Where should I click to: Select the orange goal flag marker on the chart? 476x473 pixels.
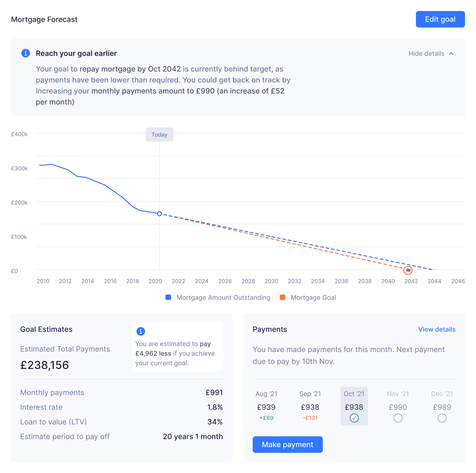coord(408,270)
